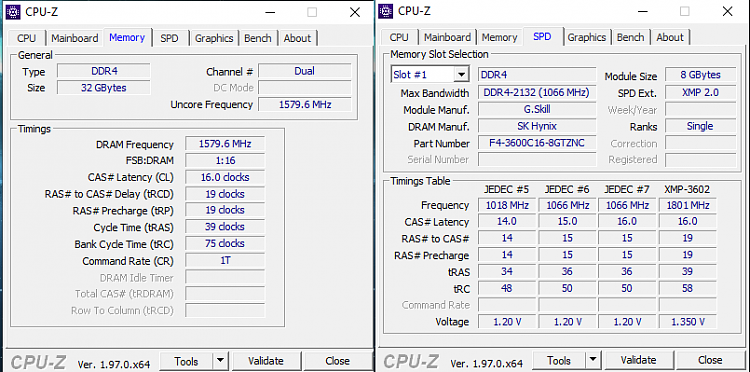Click the DRAM Frequency 1579.6 MHz value
The image size is (750, 372).
225,144
